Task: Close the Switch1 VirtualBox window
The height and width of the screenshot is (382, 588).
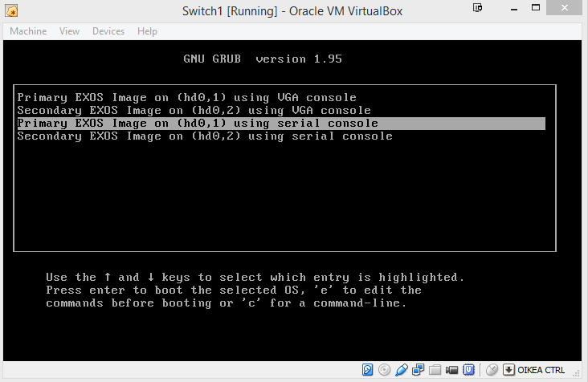Action: [564, 8]
